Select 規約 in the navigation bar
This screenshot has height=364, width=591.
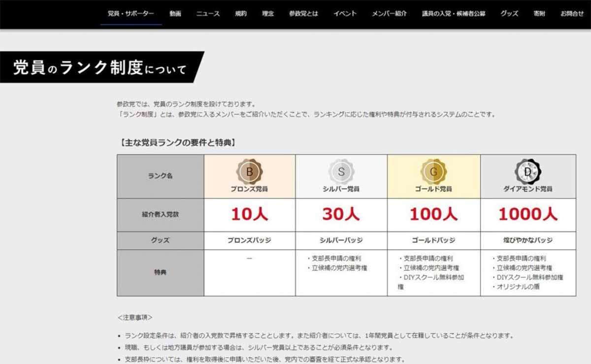241,14
